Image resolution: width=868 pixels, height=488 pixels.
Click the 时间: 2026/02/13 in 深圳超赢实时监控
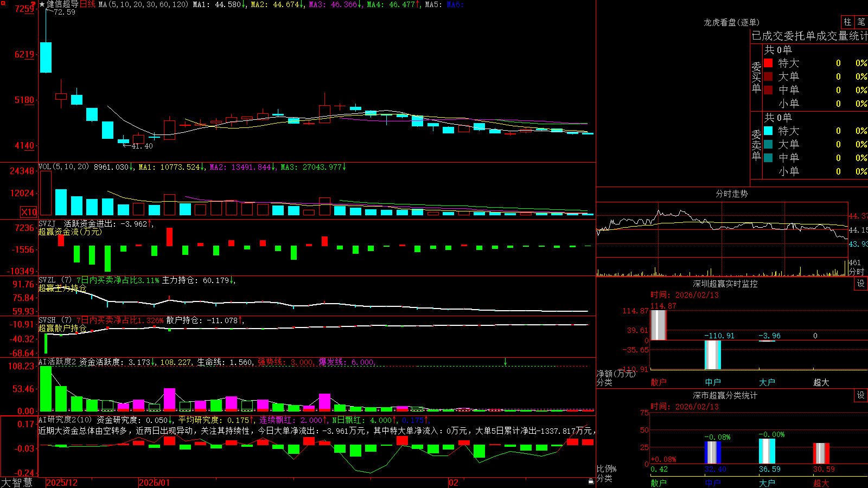coord(685,295)
